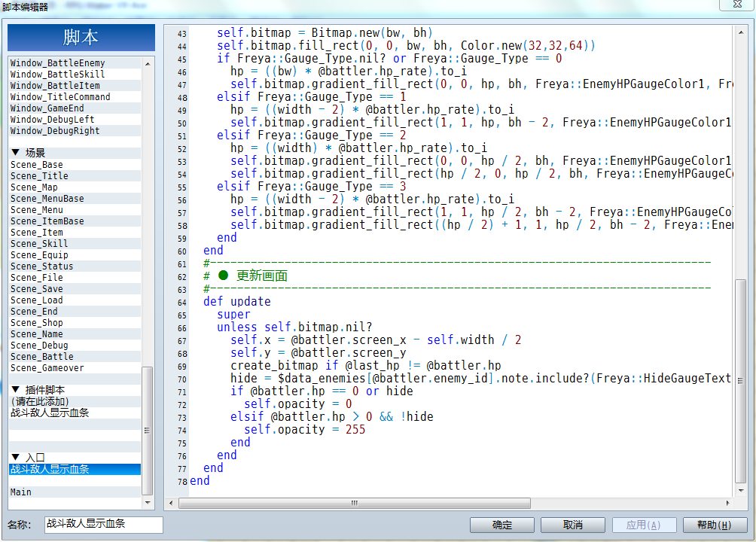756x542 pixels.
Task: Select Scene_End script
Action: pyautogui.click(x=75, y=312)
